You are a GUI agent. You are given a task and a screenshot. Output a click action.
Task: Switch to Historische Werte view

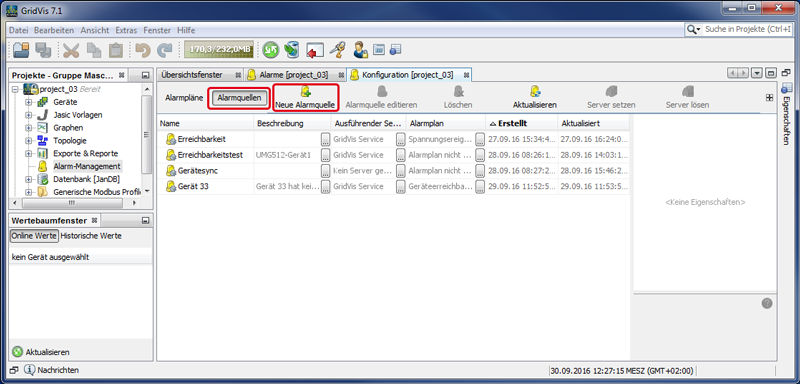91,236
